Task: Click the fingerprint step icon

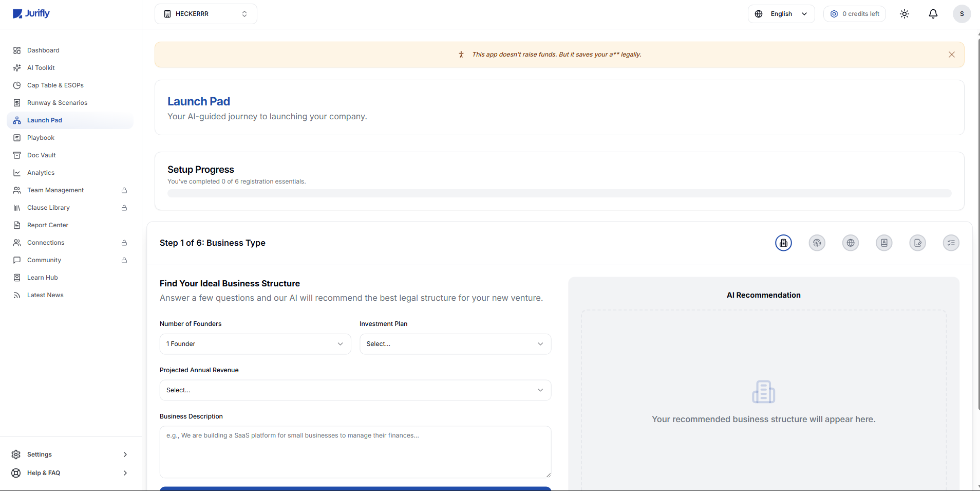Action: (817, 243)
